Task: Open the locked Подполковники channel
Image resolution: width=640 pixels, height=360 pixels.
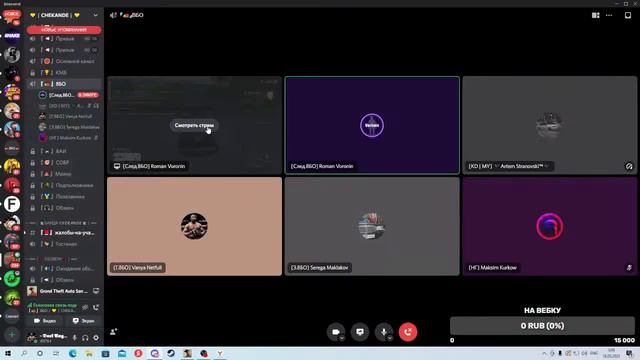Action: pyautogui.click(x=63, y=185)
